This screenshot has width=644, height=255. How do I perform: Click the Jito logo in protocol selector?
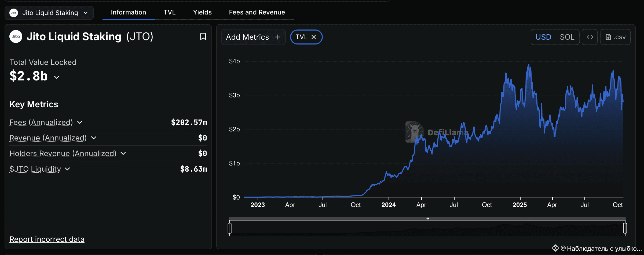point(14,13)
